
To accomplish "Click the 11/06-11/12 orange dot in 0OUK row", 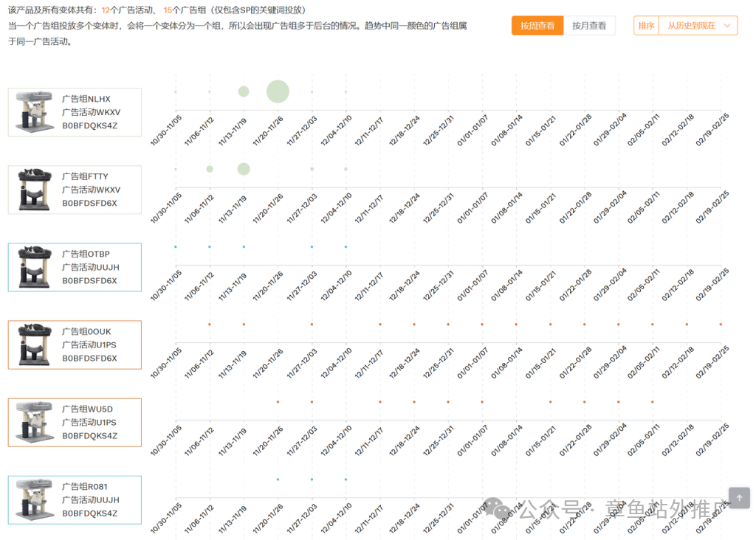I will (x=209, y=324).
